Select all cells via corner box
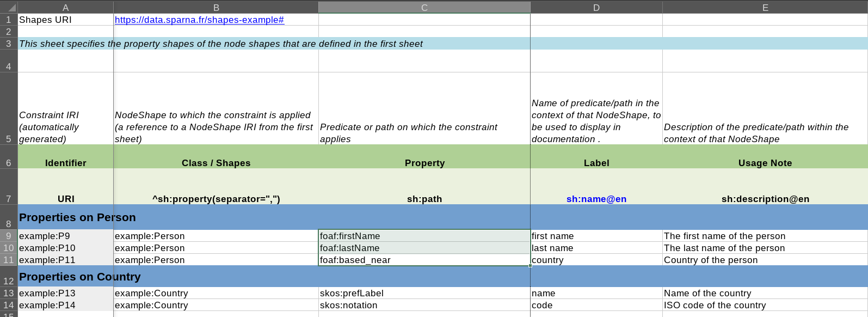 9,7
